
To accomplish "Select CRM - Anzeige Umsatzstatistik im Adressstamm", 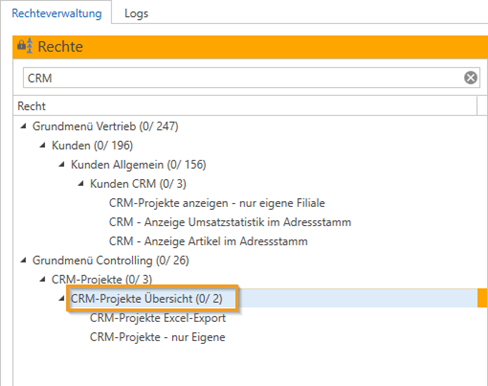I will click(x=230, y=222).
